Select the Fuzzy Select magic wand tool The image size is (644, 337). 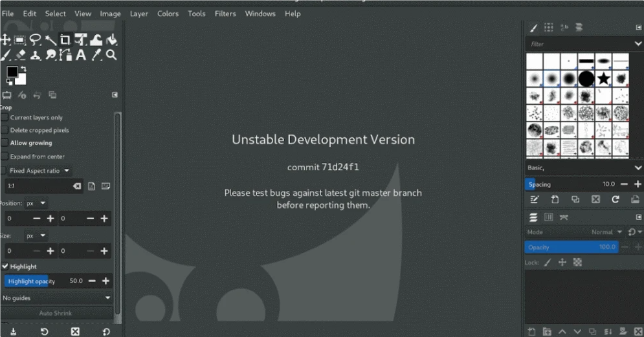tap(50, 40)
